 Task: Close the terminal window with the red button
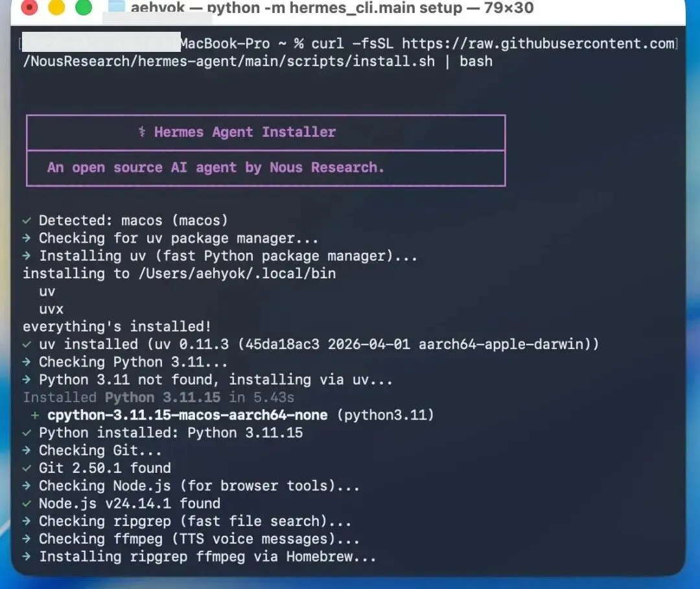coord(29,7)
